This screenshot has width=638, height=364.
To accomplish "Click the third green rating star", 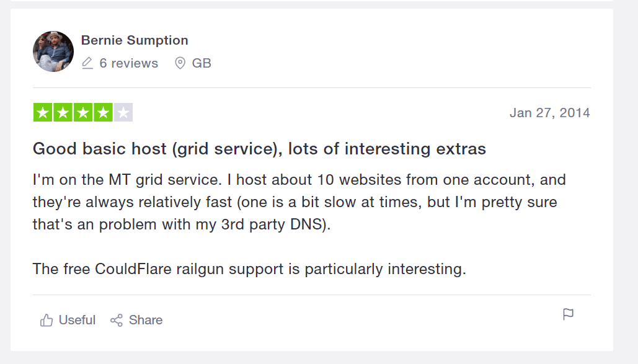I will coord(83,112).
